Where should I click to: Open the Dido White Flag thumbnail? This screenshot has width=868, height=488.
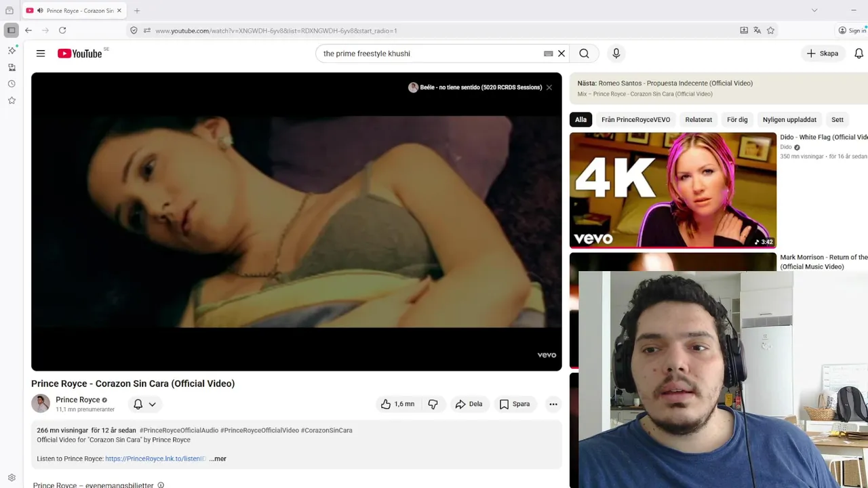[x=673, y=190]
